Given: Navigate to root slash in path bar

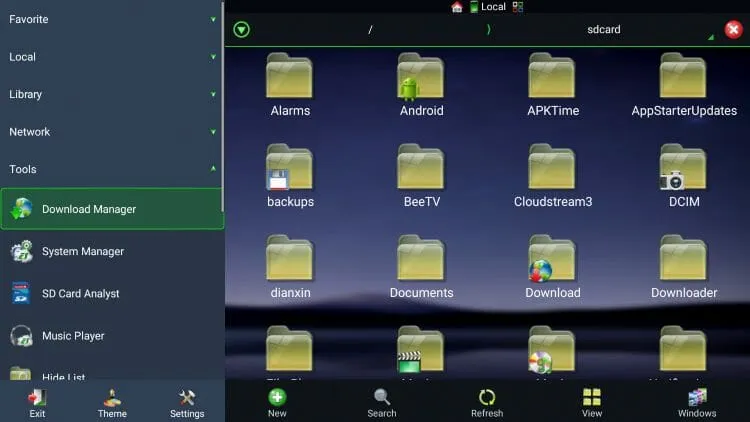Looking at the screenshot, I should coord(370,30).
